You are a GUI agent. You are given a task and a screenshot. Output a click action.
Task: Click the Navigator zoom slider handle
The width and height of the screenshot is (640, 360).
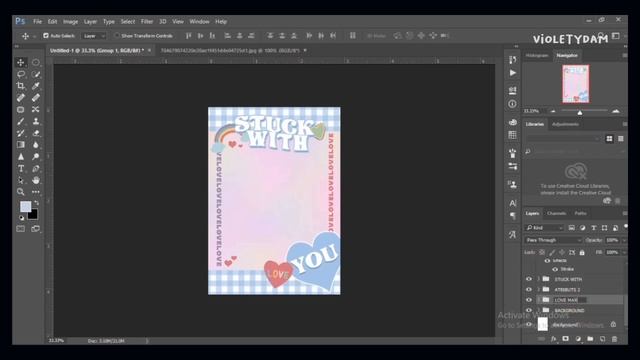coord(580,112)
